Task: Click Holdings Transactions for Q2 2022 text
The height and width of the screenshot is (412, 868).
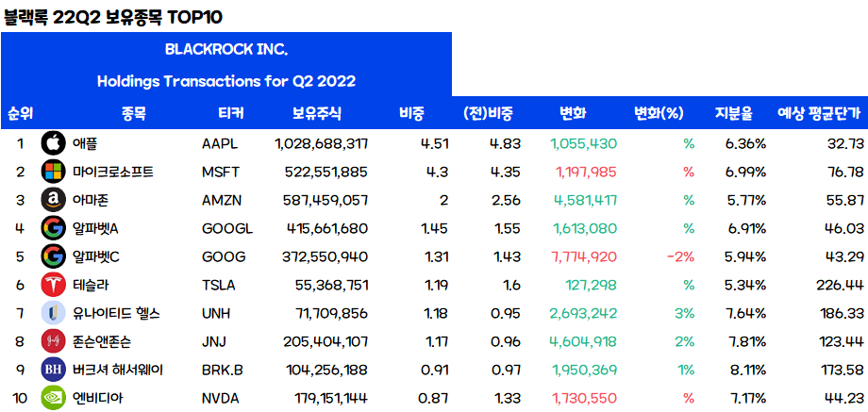Action: (226, 82)
